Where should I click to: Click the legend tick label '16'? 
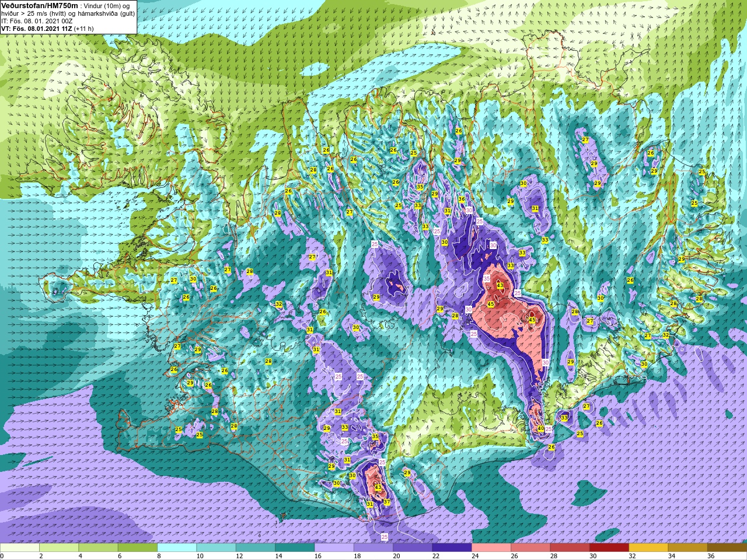318,556
